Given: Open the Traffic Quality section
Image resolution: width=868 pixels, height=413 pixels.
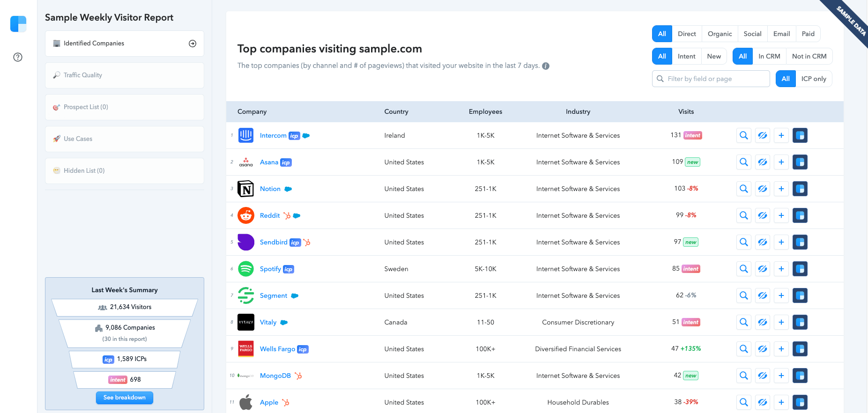Looking at the screenshot, I should (x=125, y=75).
